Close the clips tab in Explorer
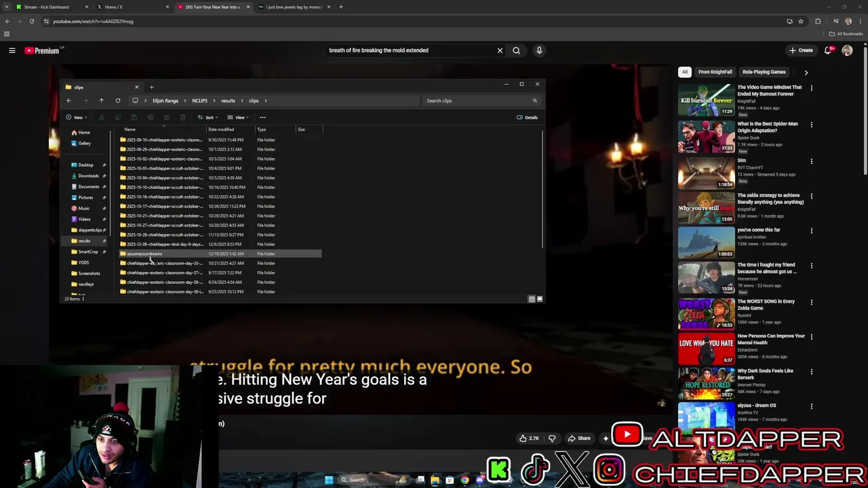This screenshot has height=488, width=868. point(136,87)
